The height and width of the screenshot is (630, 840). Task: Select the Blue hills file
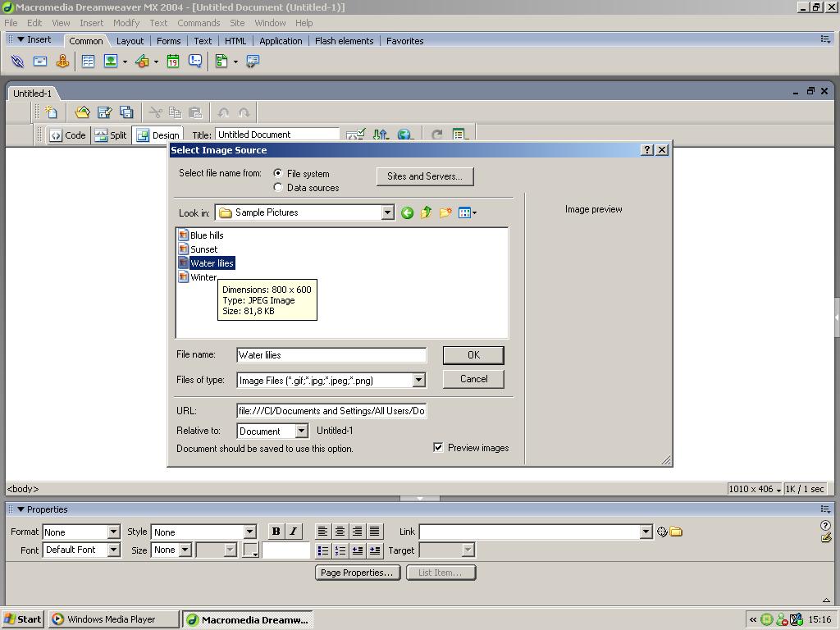(206, 235)
